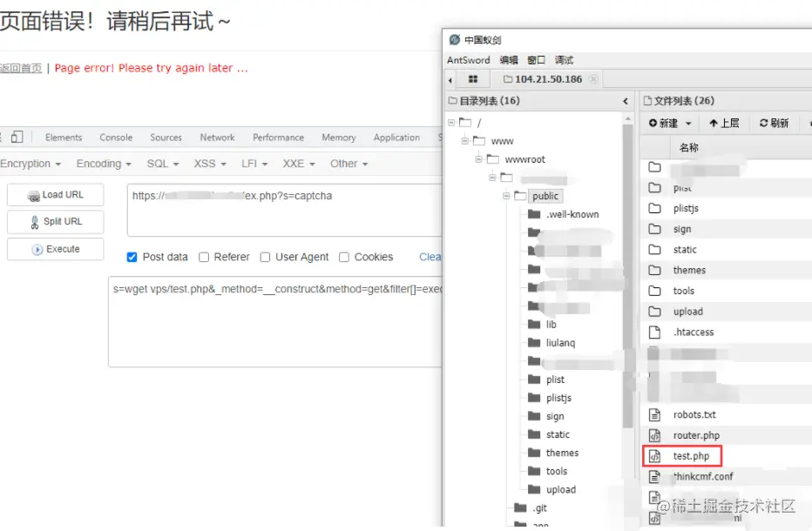Select router.php file icon

point(654,435)
